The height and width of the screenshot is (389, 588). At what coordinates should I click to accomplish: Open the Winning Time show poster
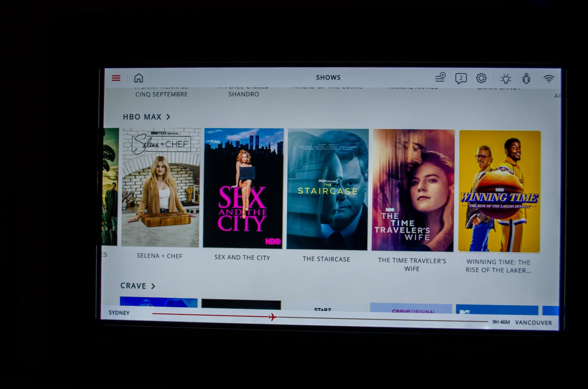pyautogui.click(x=499, y=191)
